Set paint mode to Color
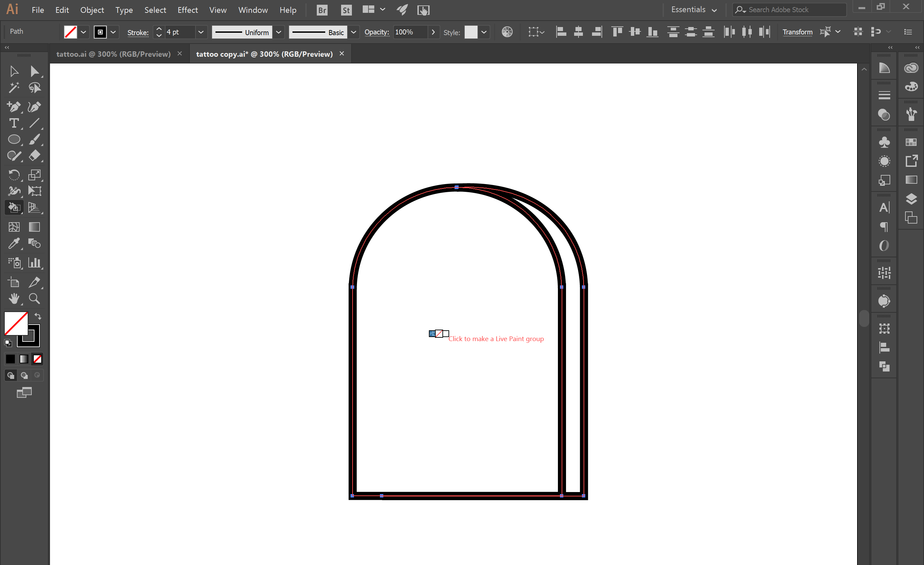The image size is (924, 565). pos(10,359)
